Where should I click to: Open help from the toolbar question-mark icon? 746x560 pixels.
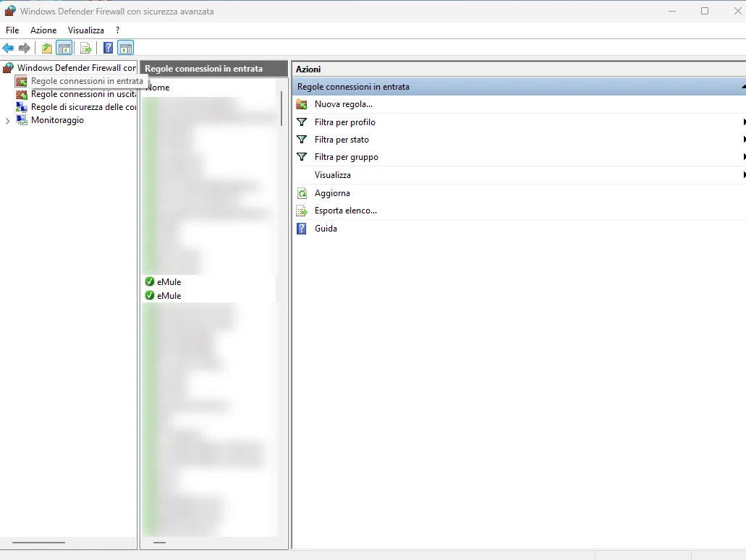108,48
